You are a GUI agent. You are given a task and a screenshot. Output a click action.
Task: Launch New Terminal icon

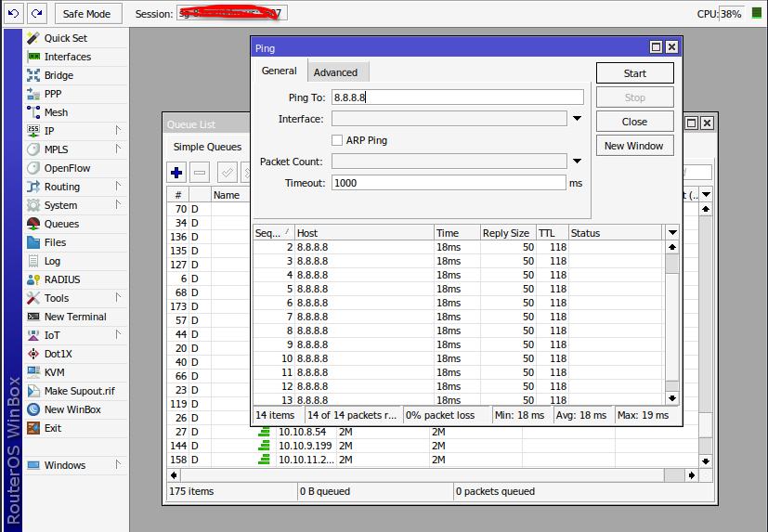pyautogui.click(x=33, y=317)
